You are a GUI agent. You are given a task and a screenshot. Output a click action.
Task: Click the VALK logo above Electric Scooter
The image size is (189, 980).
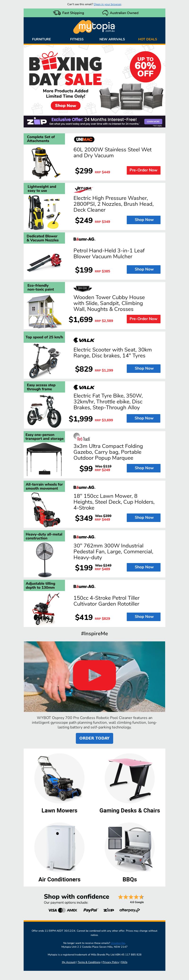[84, 340]
